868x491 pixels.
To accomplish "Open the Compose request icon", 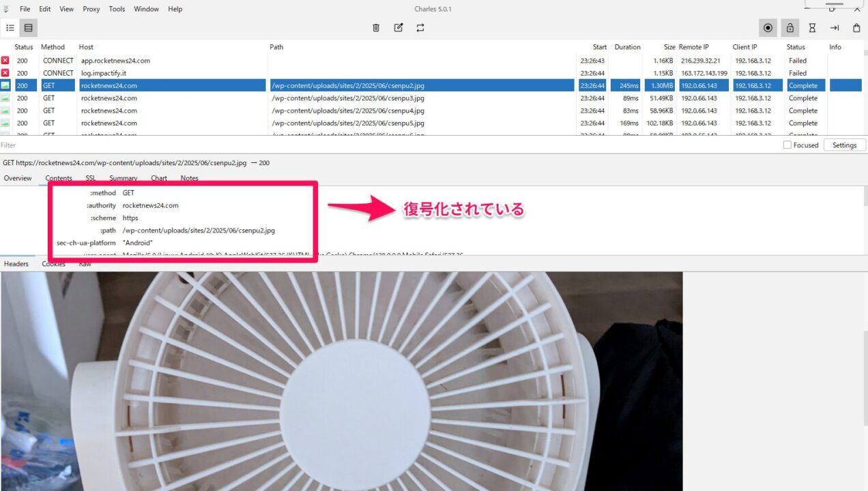I will coord(399,28).
